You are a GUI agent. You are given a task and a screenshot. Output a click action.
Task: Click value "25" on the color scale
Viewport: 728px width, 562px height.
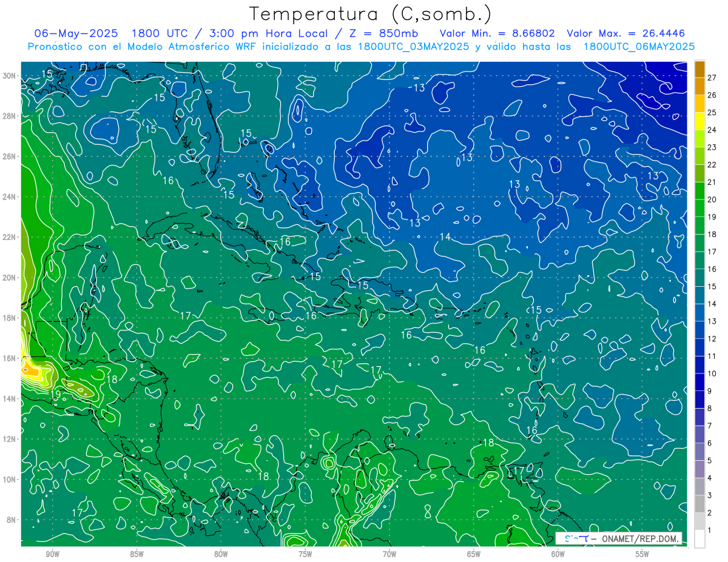coord(712,112)
